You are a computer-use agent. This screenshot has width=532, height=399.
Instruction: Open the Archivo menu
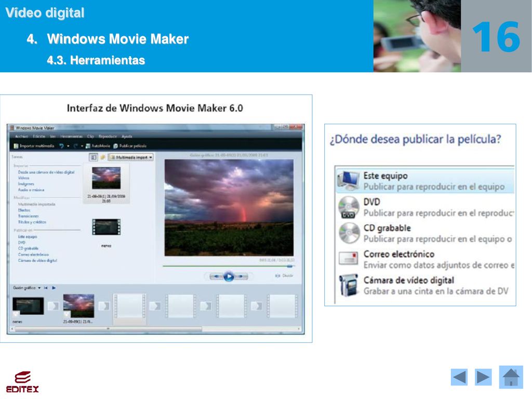22,137
